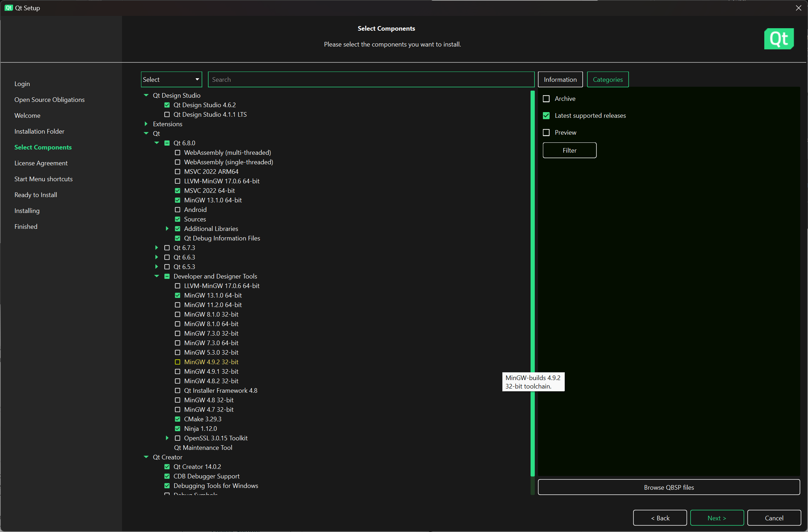Collapse the Qt Design Studio tree node
The image size is (808, 532).
pos(146,96)
